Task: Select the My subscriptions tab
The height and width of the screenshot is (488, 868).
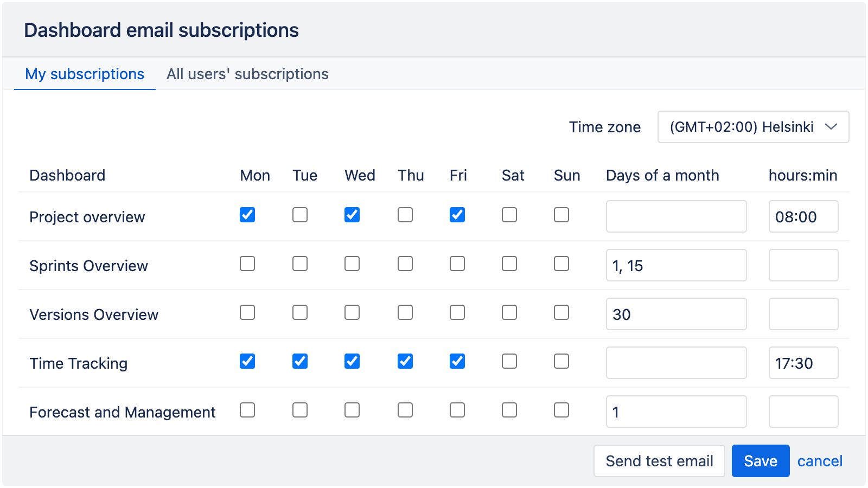Action: point(85,74)
